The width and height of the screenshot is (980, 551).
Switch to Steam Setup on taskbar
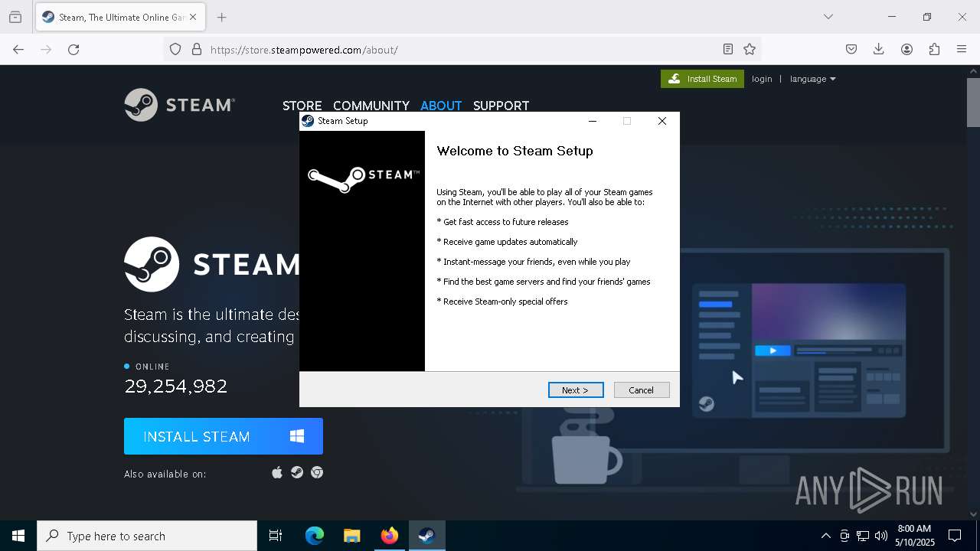(426, 536)
